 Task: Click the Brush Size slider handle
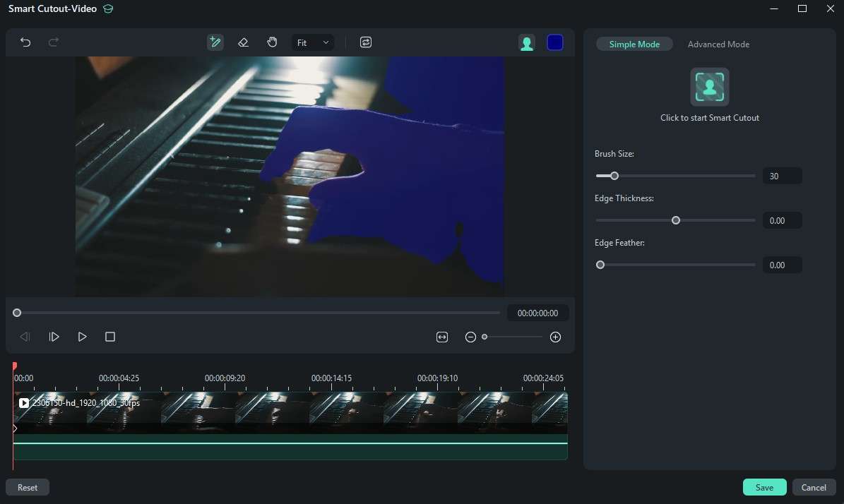coord(614,176)
